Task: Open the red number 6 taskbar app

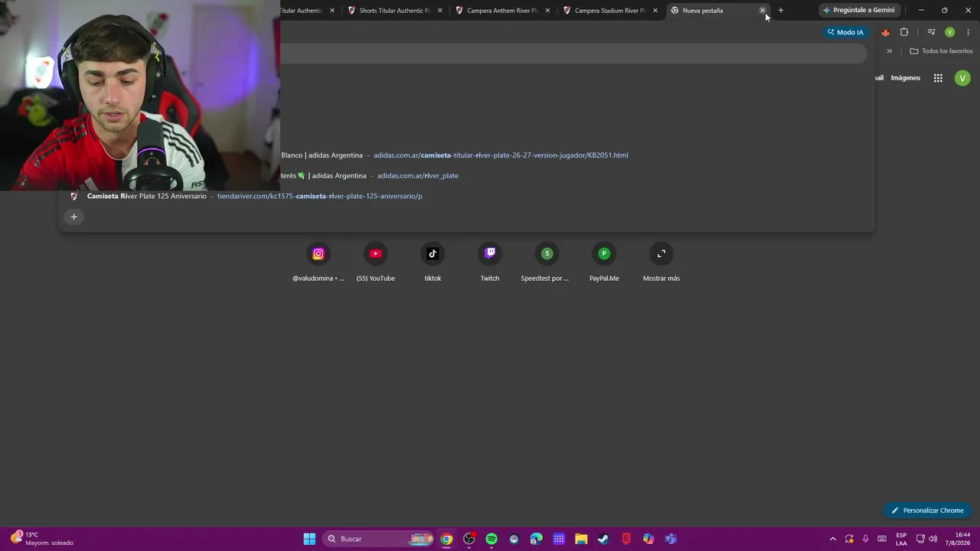Action: coord(626,539)
